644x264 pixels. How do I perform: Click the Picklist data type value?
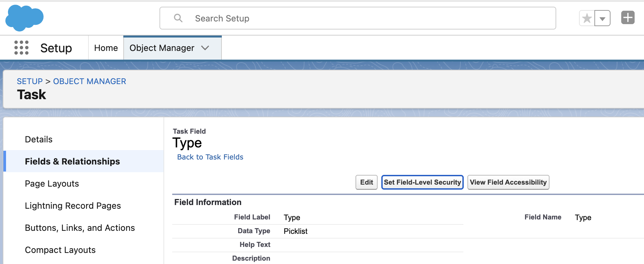click(296, 231)
